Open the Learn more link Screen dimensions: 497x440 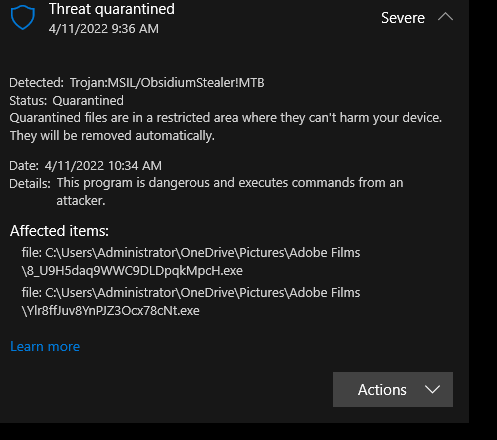[x=45, y=347]
